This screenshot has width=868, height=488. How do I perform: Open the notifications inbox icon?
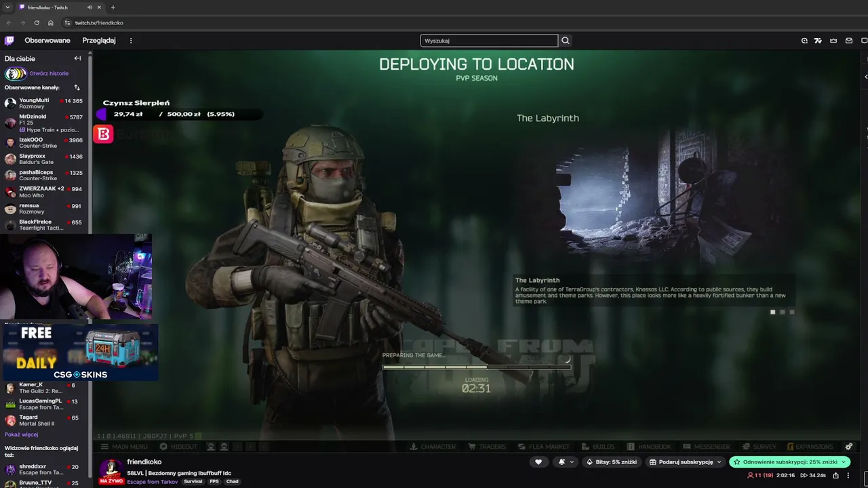849,41
